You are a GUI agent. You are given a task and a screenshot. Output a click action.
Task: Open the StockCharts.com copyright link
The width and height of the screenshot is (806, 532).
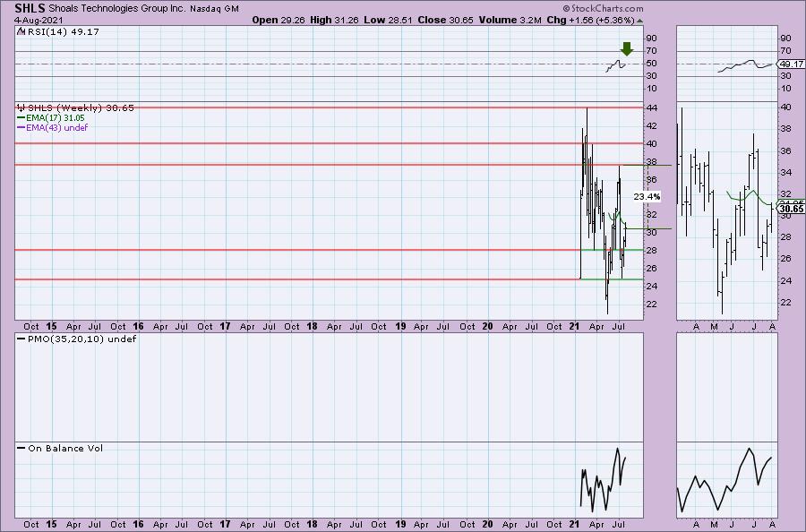coord(603,8)
